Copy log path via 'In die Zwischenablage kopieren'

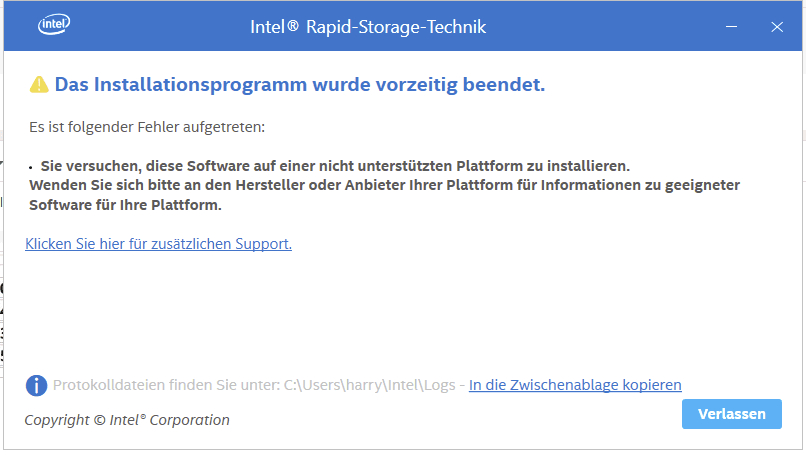(x=575, y=385)
